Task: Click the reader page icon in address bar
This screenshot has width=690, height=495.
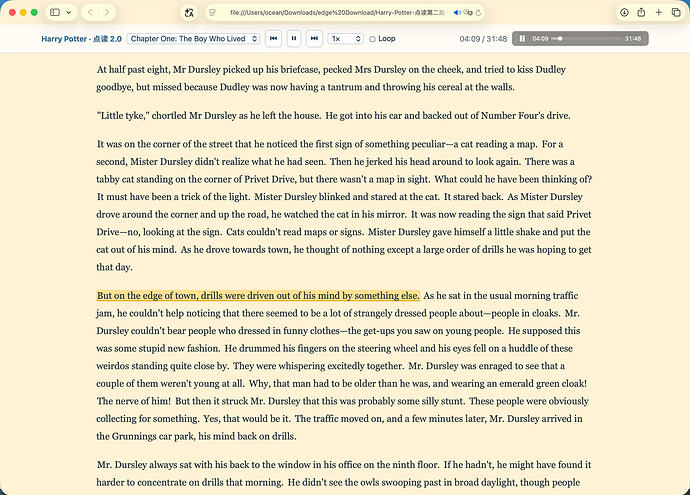Action: tap(213, 13)
